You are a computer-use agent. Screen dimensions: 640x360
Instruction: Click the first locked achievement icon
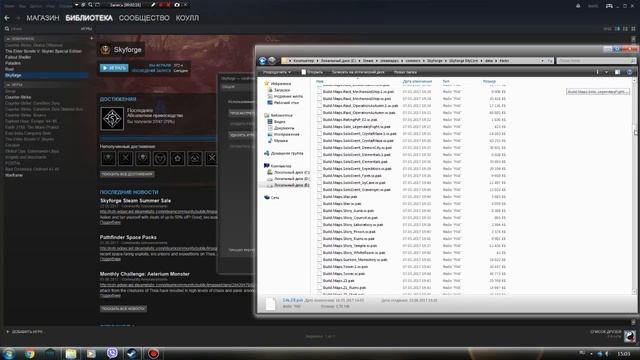click(x=108, y=158)
